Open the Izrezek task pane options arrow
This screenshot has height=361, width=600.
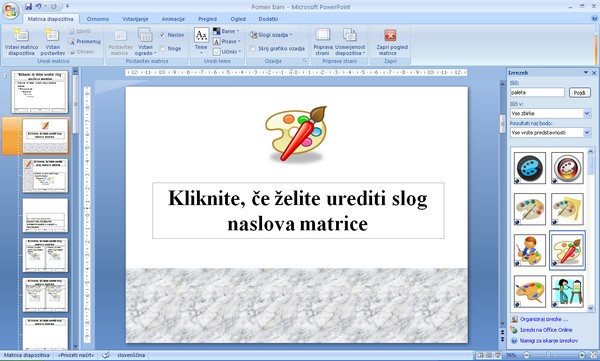pyautogui.click(x=585, y=72)
